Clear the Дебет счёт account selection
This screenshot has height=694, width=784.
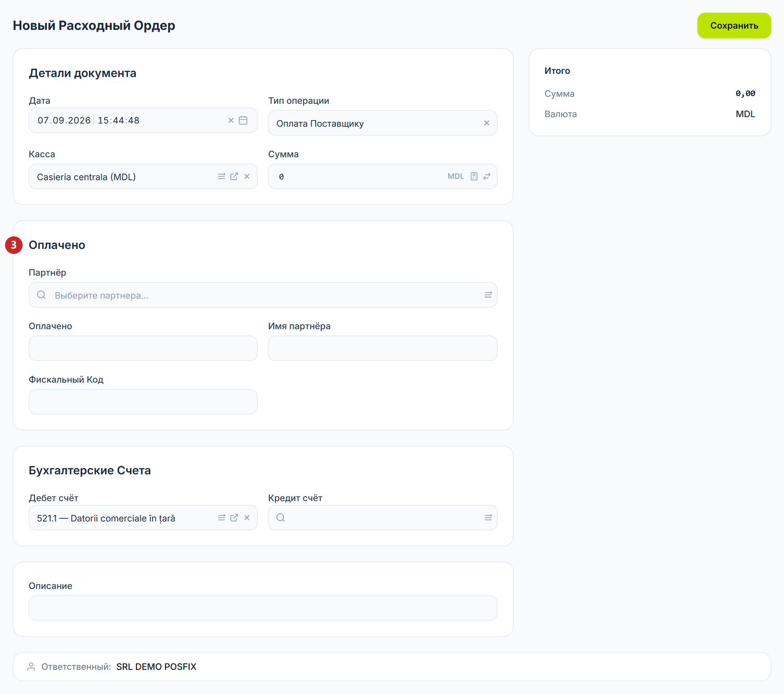247,518
